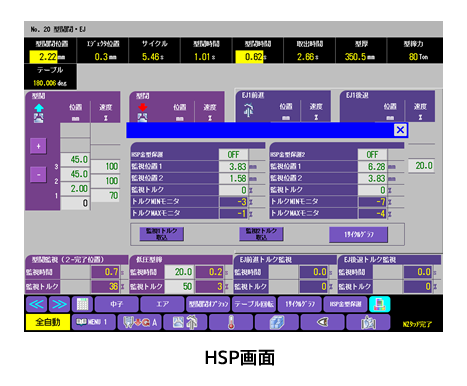Image resolution: width=467 pixels, height=386 pixels.
Task: Edit HSP2 監視位置2 value 3.83
Action: [x=372, y=178]
